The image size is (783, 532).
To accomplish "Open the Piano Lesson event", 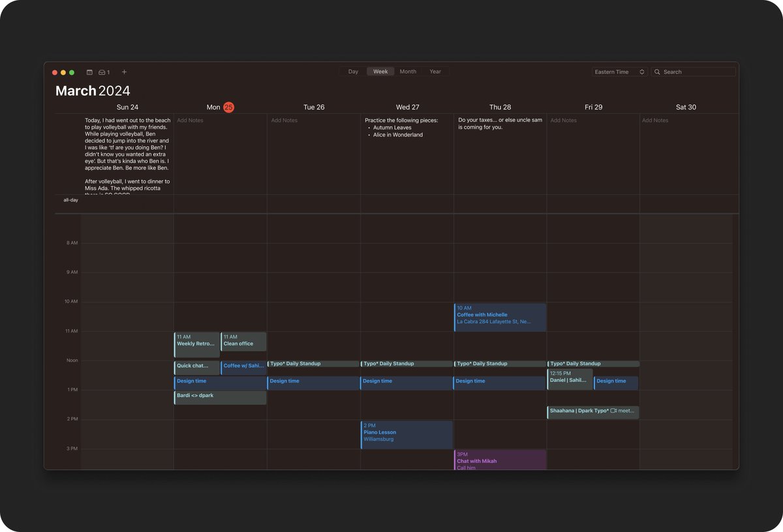I will pyautogui.click(x=407, y=434).
